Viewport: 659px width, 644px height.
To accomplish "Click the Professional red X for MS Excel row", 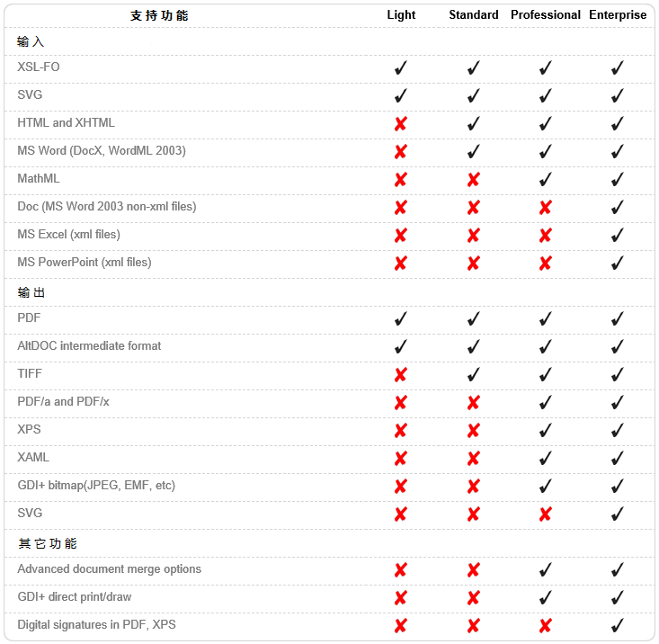I will click(x=546, y=236).
